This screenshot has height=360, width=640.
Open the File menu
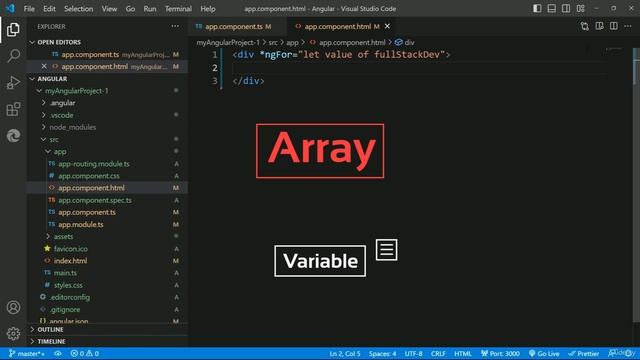pyautogui.click(x=29, y=9)
